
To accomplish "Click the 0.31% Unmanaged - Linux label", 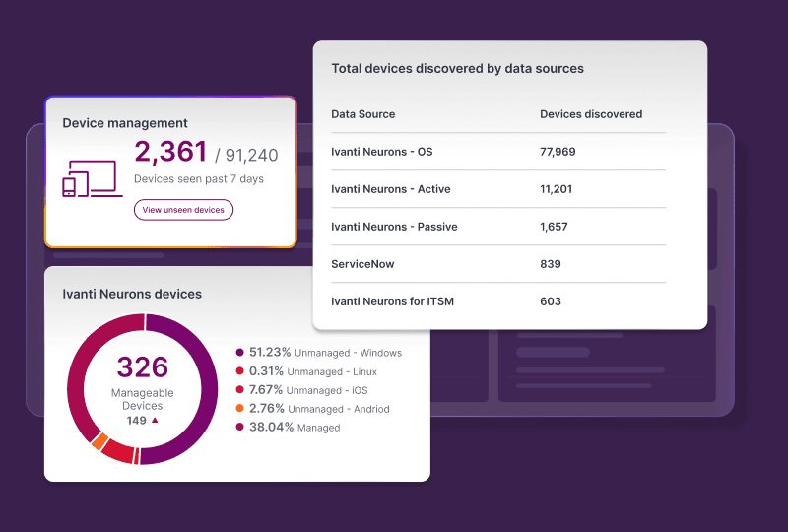I will [x=313, y=371].
